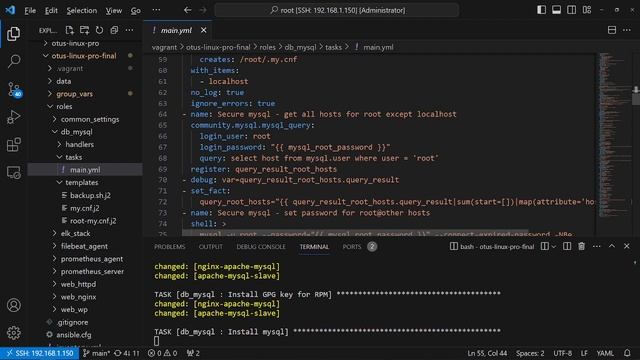The height and width of the screenshot is (360, 640).
Task: Toggle the secondary sidebar visibility
Action: click(571, 10)
